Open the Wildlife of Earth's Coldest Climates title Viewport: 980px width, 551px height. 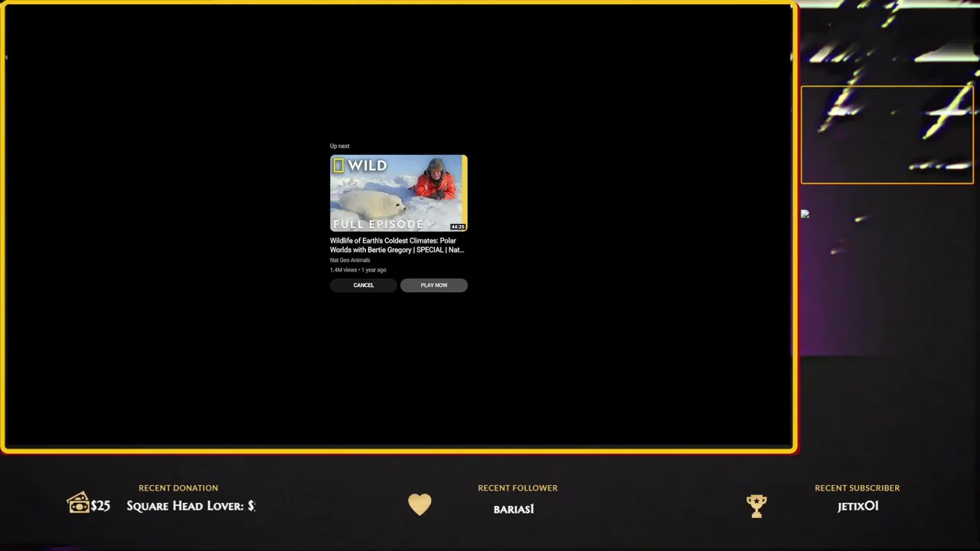coord(397,245)
